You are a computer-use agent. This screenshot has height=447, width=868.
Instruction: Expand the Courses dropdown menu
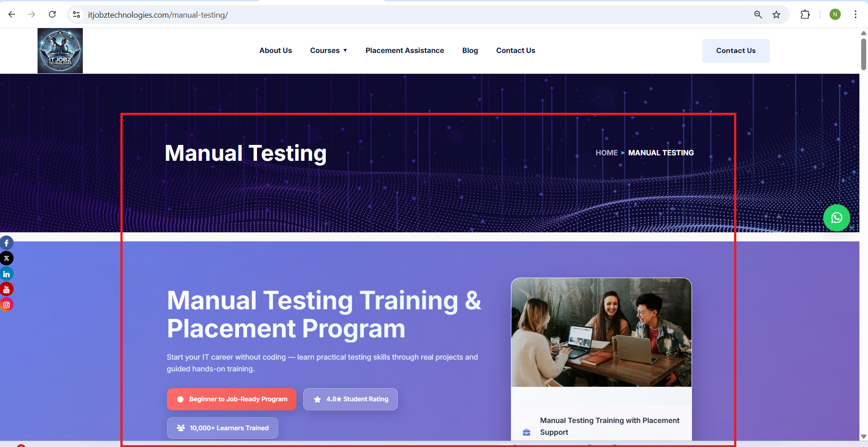coord(329,51)
